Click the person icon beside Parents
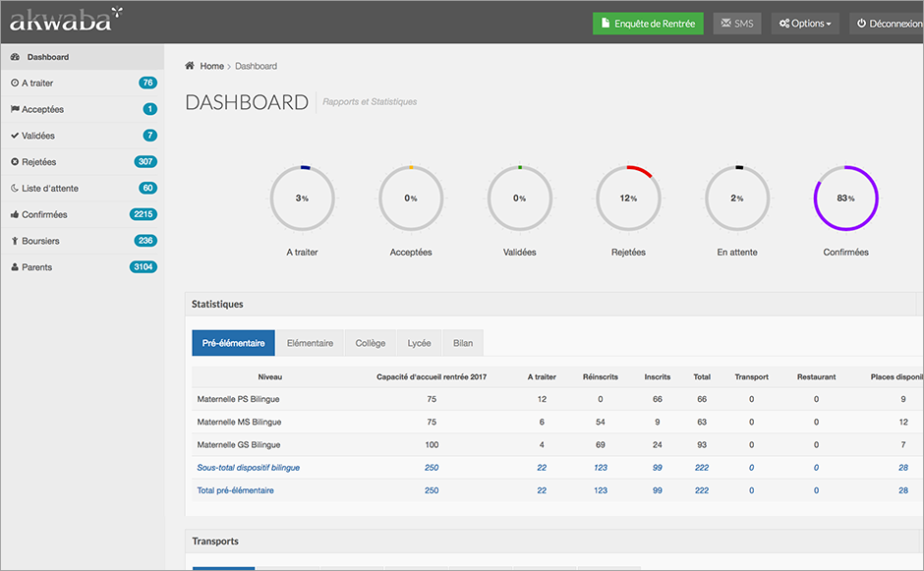924x571 pixels. pos(15,267)
